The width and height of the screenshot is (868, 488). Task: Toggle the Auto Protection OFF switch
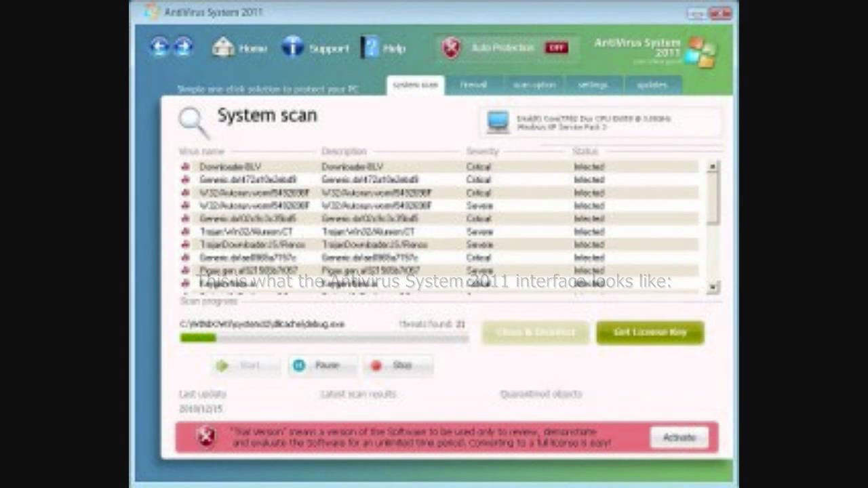tap(556, 47)
